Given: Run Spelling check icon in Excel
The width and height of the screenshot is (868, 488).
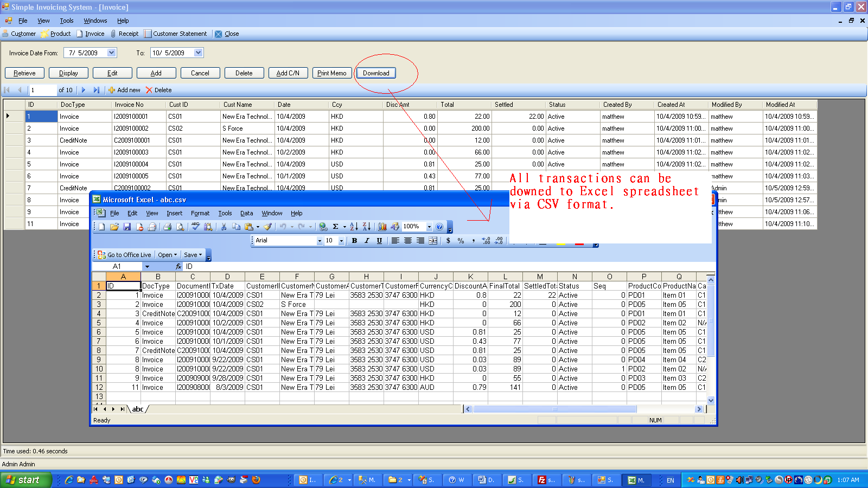Looking at the screenshot, I should coord(195,227).
